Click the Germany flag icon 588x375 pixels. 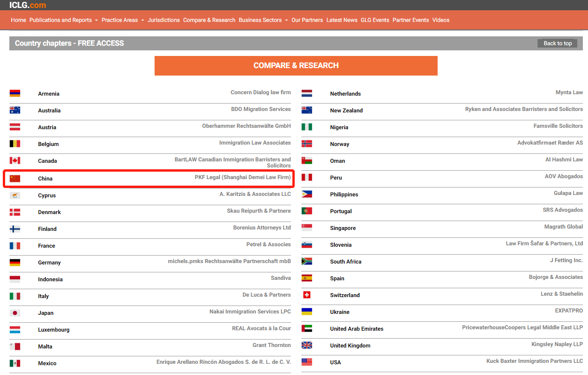pyautogui.click(x=15, y=262)
